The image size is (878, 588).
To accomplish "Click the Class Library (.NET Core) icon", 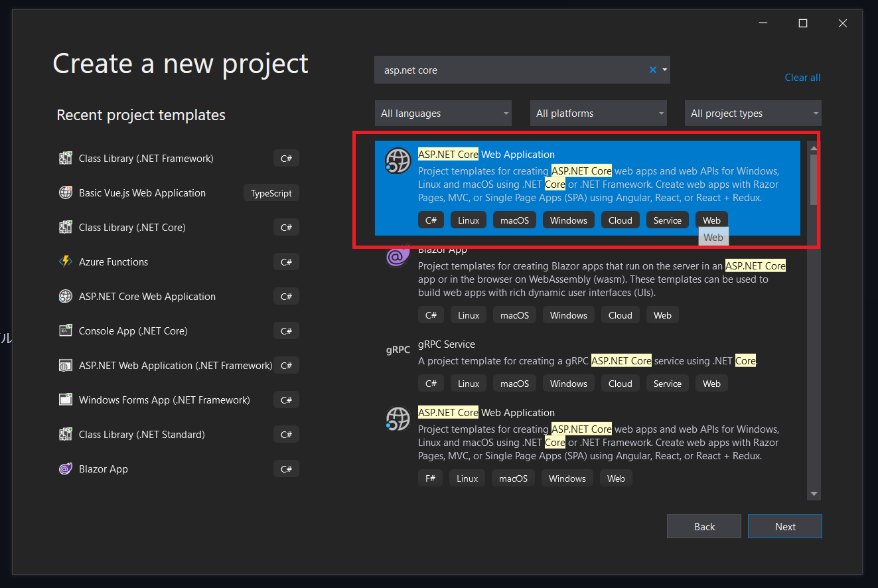I will [65, 228].
